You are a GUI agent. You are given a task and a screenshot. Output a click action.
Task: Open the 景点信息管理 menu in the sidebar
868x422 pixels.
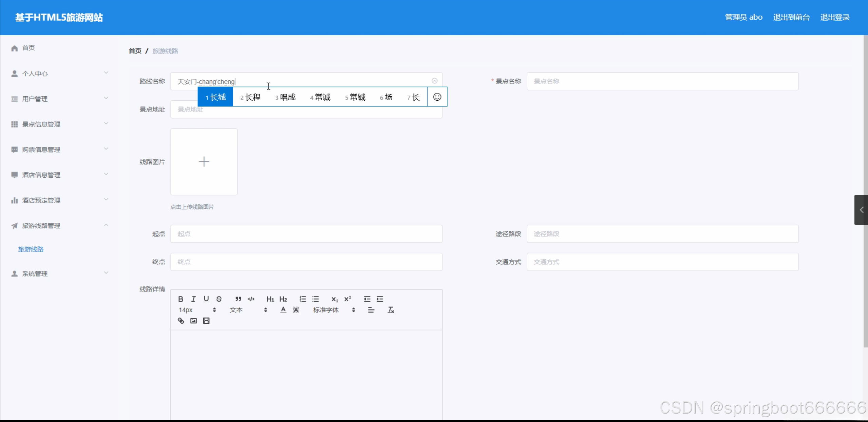point(41,124)
